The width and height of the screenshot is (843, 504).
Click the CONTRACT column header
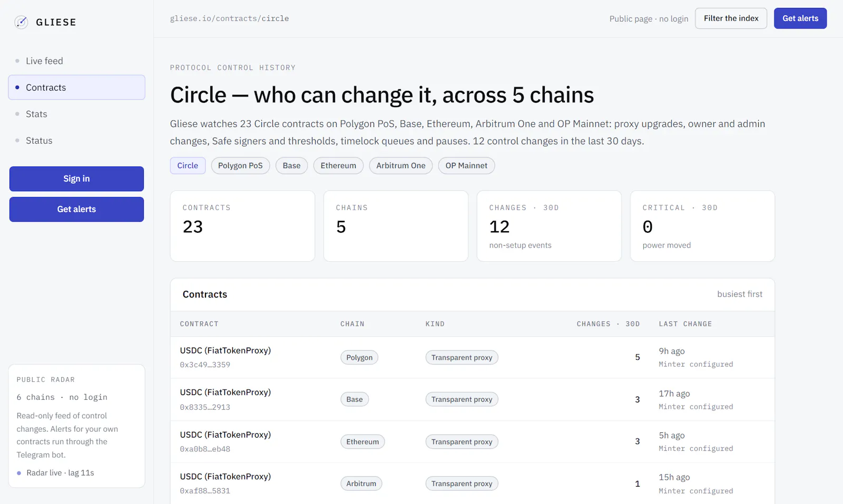pos(199,324)
